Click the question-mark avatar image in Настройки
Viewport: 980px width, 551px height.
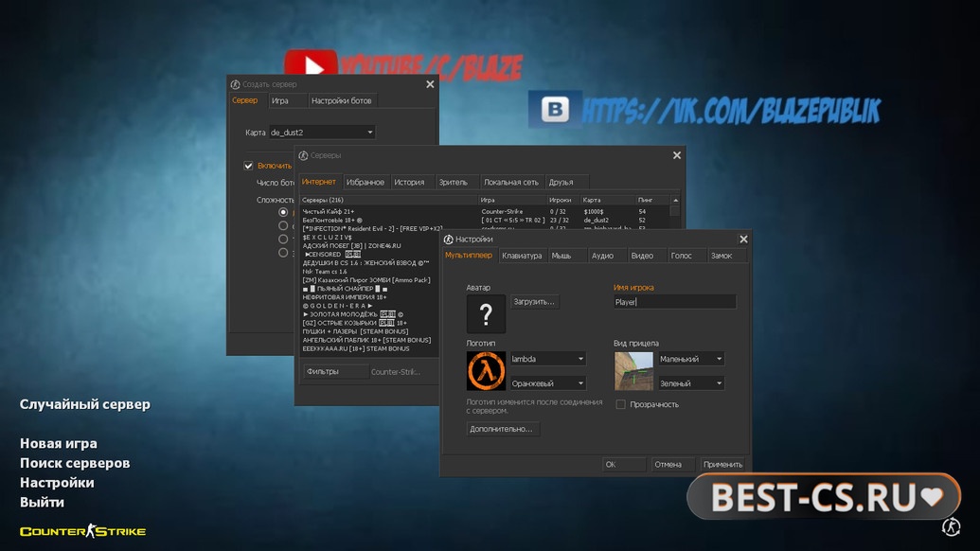pyautogui.click(x=486, y=313)
